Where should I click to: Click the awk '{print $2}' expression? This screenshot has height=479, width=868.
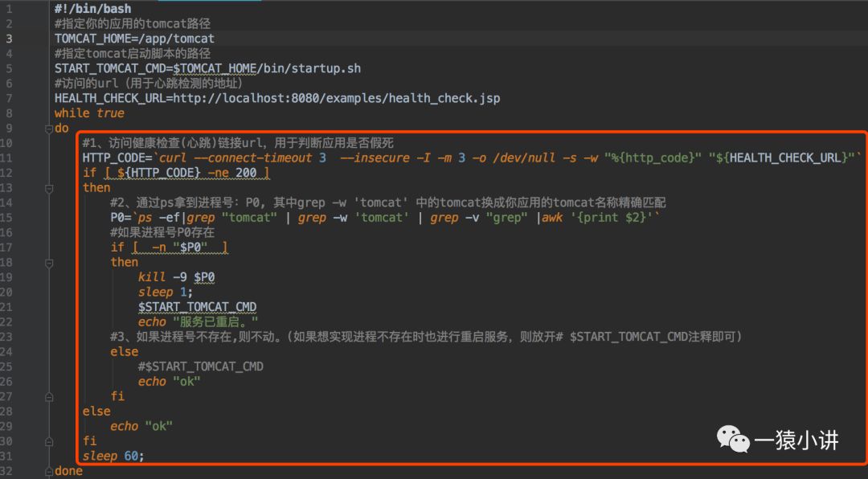(611, 218)
